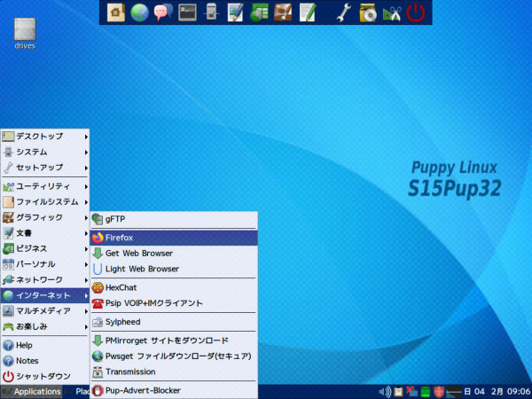532x399 pixels.
Task: Open Pwsget ファイルダウンローダ(セキュア)
Action: [x=174, y=356]
